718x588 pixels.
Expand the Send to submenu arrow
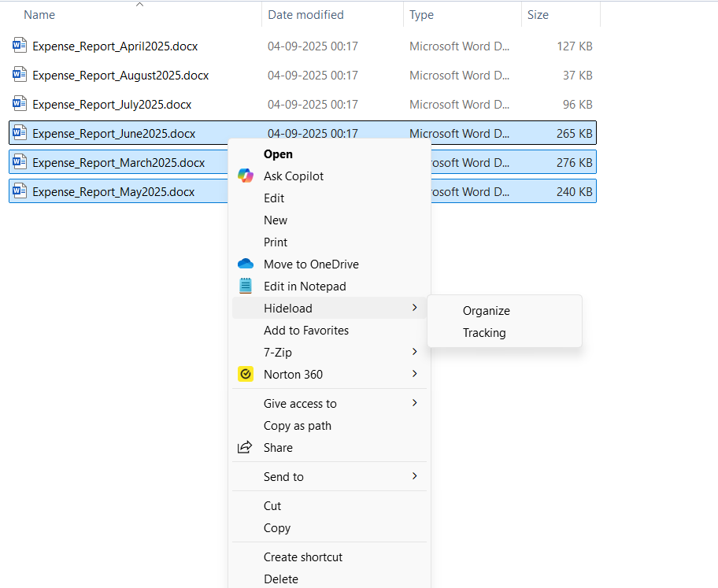414,476
